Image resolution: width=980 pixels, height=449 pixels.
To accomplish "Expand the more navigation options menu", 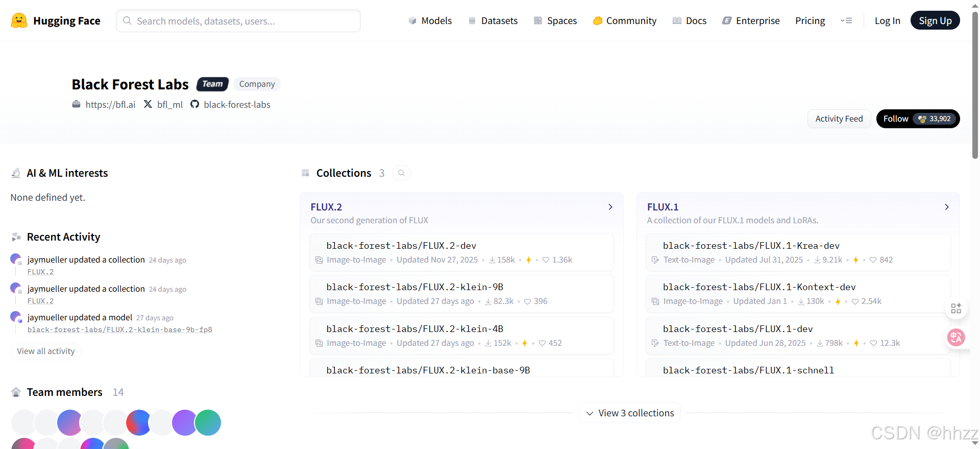I will tap(846, 21).
